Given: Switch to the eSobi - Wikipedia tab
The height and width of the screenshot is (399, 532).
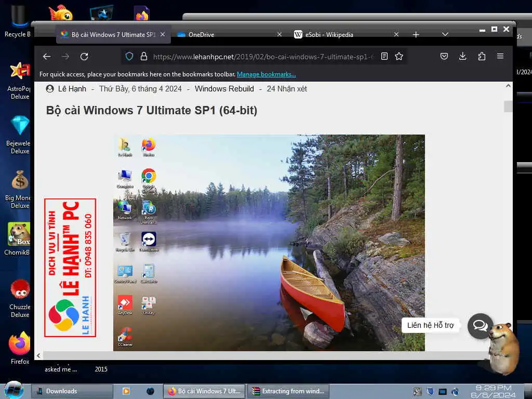Looking at the screenshot, I should [347, 35].
